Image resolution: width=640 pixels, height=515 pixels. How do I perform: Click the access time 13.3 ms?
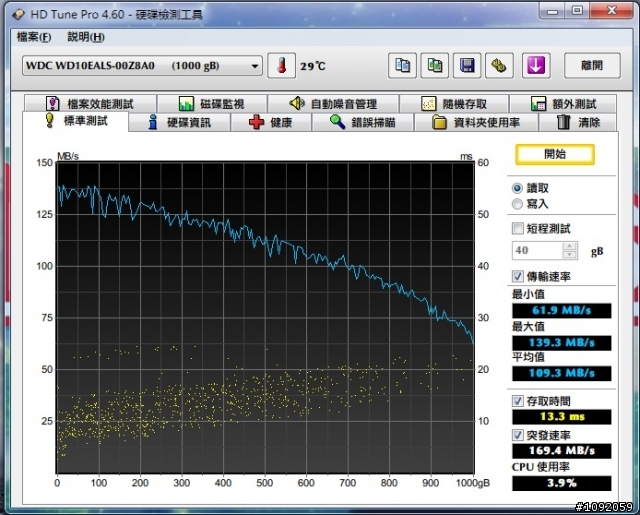[562, 417]
